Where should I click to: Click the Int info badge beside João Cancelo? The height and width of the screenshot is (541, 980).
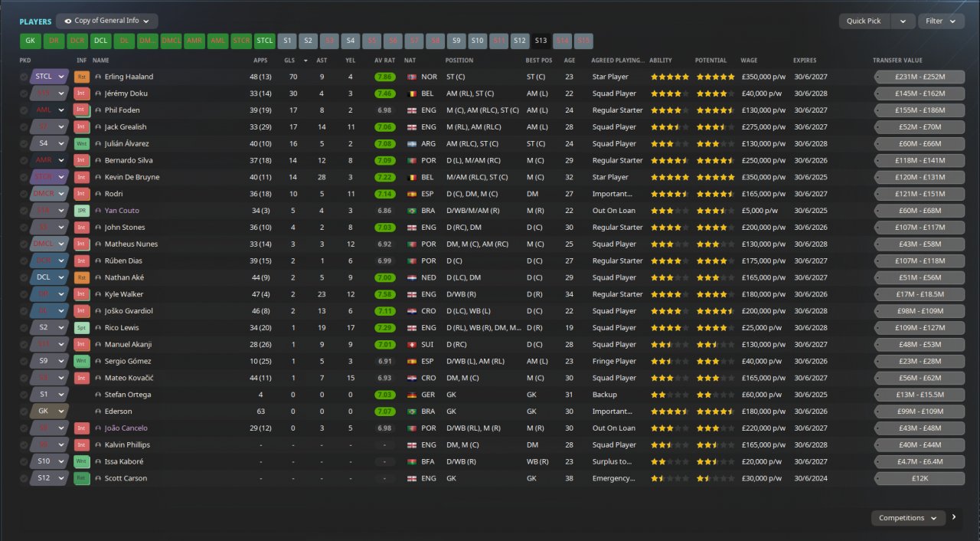pyautogui.click(x=82, y=428)
